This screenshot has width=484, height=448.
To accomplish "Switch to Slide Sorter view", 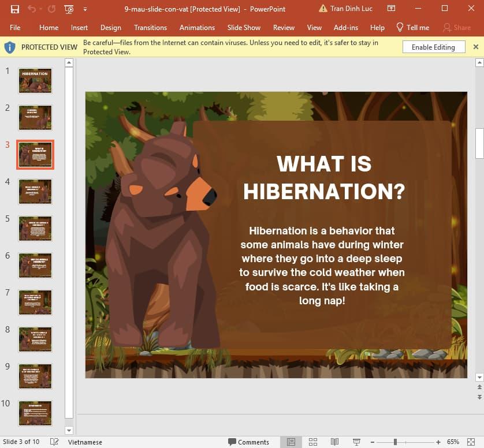I will [312, 442].
